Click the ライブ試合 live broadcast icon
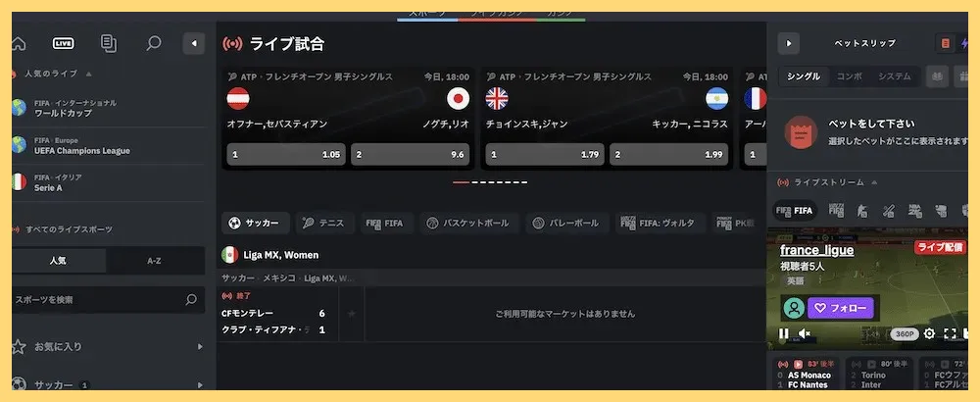Viewport: 980px width, 402px height. (232, 44)
